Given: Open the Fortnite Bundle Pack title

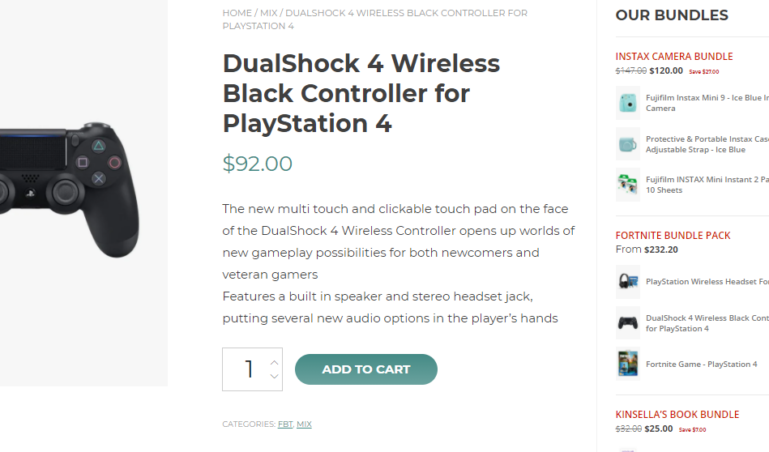Looking at the screenshot, I should point(673,235).
